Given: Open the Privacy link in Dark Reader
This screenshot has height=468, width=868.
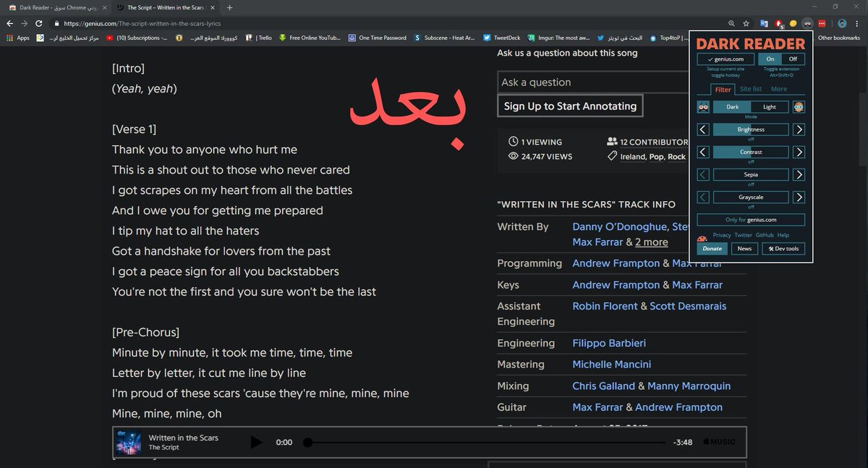Looking at the screenshot, I should tap(722, 235).
